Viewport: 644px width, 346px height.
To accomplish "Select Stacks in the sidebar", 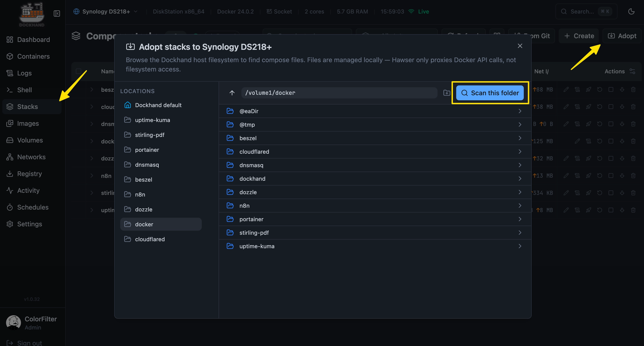I will (x=32, y=107).
